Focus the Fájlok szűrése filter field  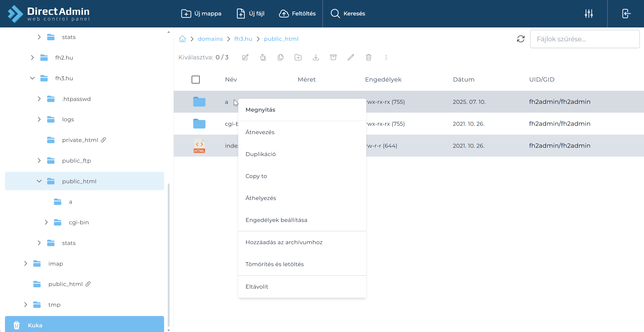[585, 39]
